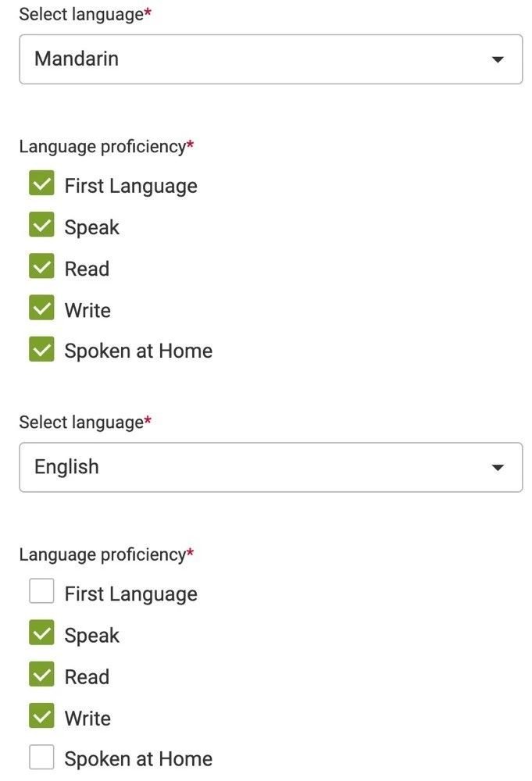Open the English language dropdown

[x=270, y=467]
